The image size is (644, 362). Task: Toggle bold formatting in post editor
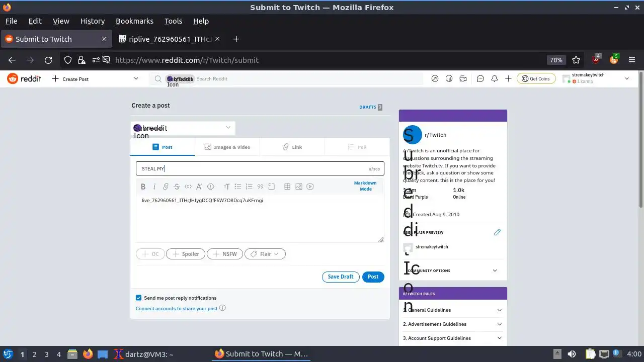(x=143, y=187)
